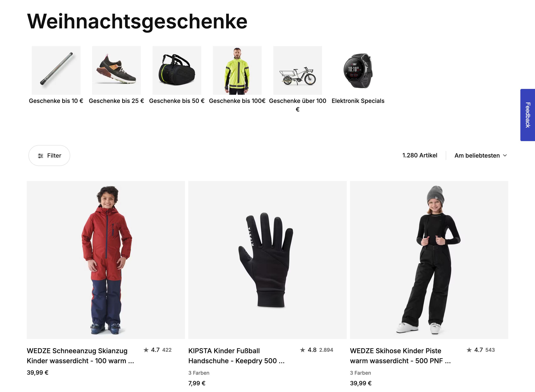Open WEDZE Schneeanzug Skianzug product title
Viewport: 535px width, 392px height.
pos(80,356)
